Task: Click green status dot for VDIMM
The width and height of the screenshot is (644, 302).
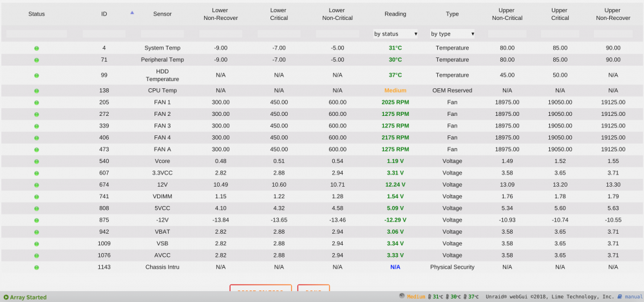Action: pyautogui.click(x=37, y=197)
